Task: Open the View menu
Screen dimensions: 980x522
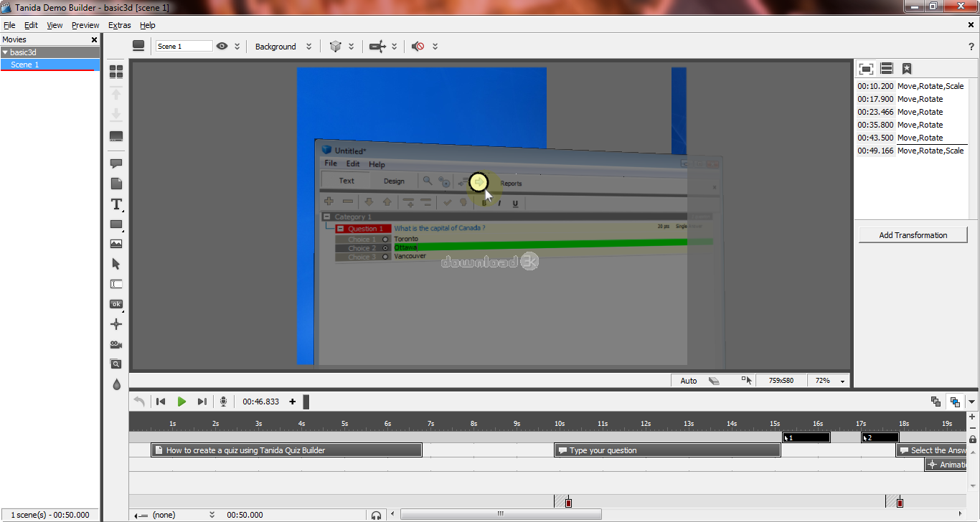Action: (x=55, y=25)
